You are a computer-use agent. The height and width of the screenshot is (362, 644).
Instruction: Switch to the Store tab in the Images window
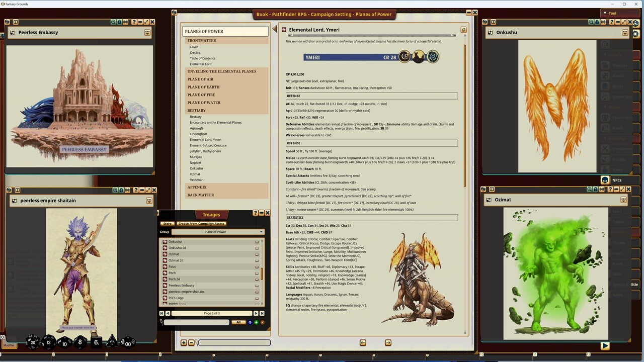click(168, 224)
